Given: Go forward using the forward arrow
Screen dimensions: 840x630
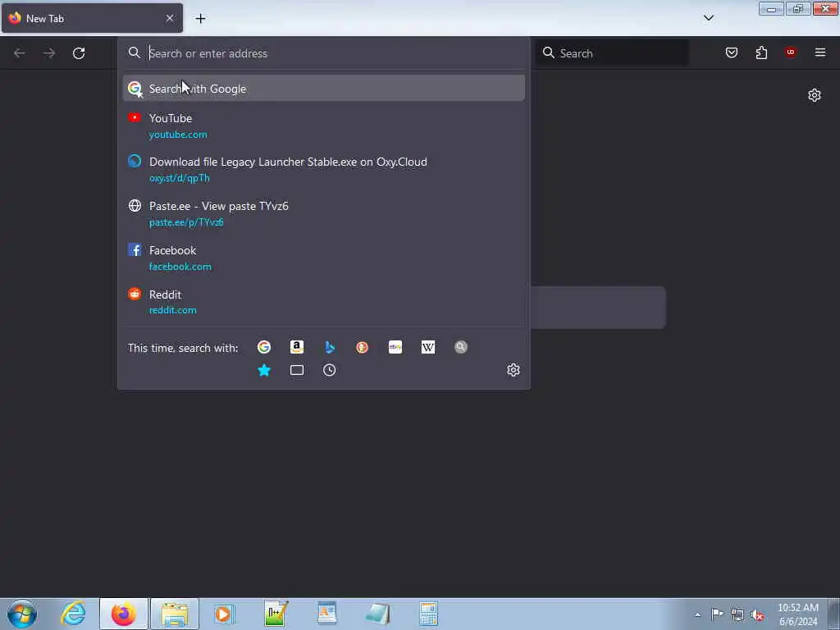Looking at the screenshot, I should click(49, 53).
